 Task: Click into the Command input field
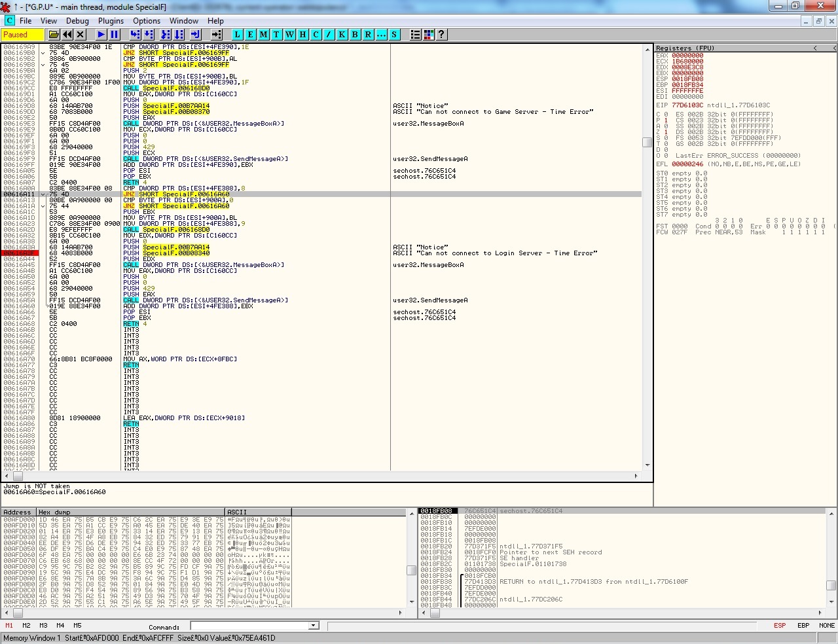[x=249, y=626]
